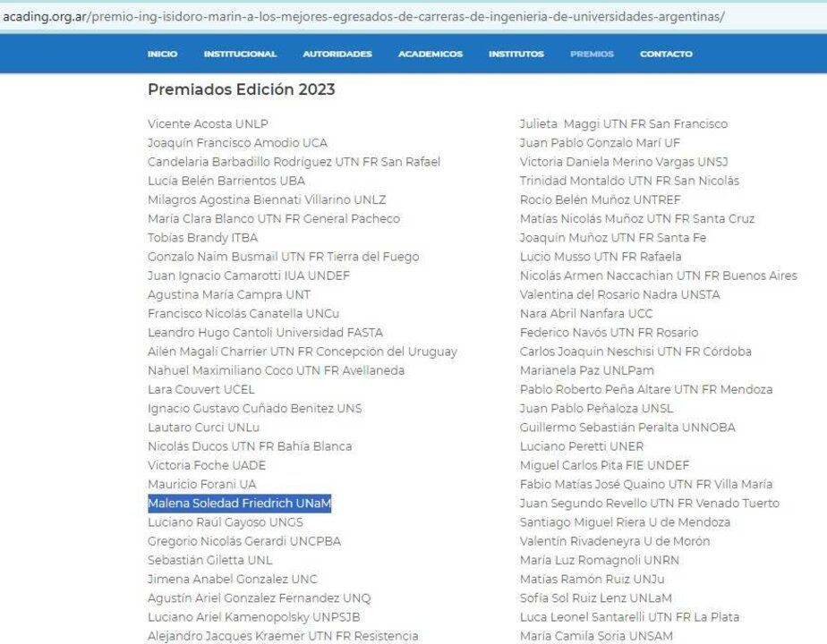Click 'Santiago Miguel Riera U de Mendoza'

[x=625, y=522]
